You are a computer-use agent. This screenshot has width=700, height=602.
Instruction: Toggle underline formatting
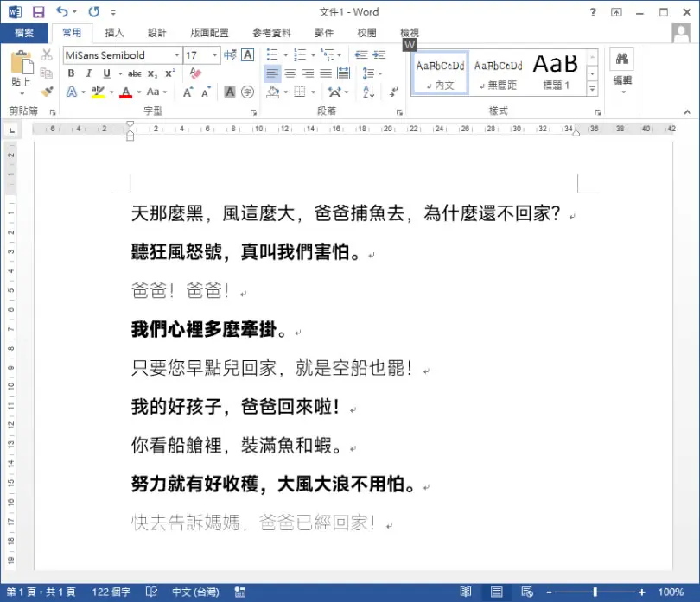click(106, 73)
